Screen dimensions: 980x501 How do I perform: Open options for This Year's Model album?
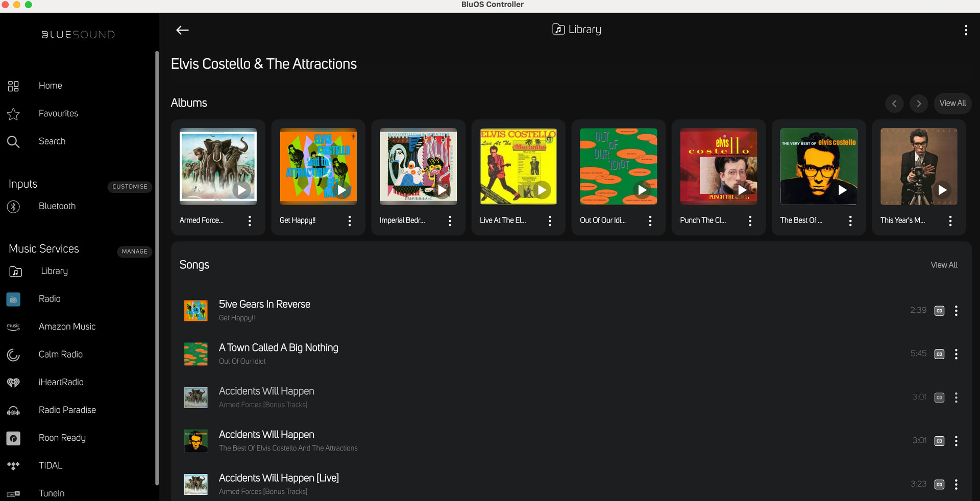pyautogui.click(x=950, y=221)
